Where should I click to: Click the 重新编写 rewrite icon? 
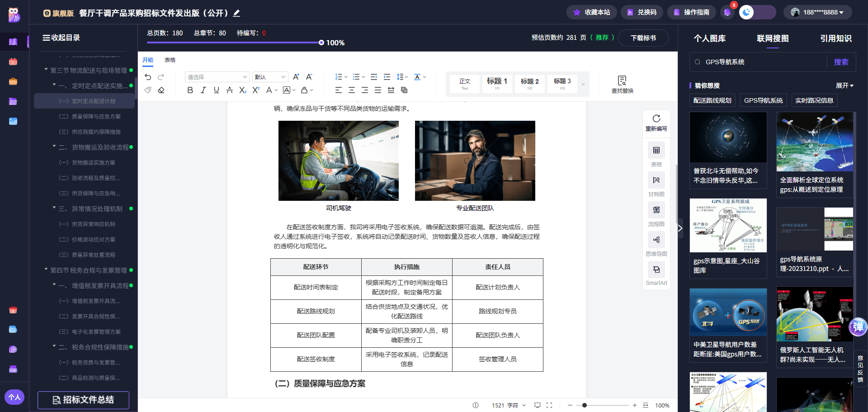(656, 118)
